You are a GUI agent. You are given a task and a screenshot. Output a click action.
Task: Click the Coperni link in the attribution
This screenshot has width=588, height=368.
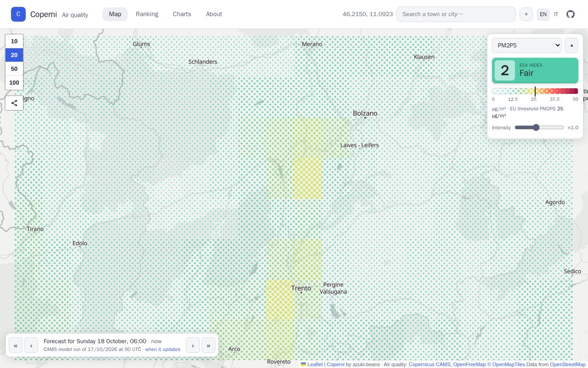335,364
